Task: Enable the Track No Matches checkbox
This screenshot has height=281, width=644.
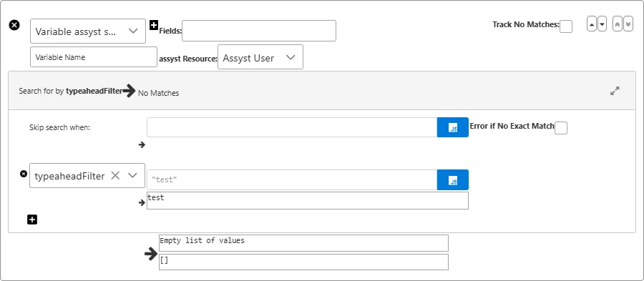Action: [x=566, y=26]
